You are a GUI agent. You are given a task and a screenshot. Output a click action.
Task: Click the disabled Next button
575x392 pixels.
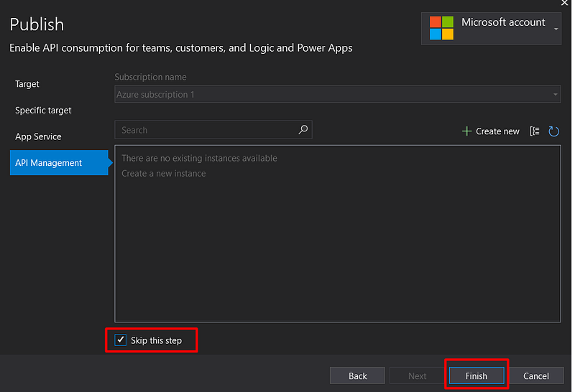417,375
